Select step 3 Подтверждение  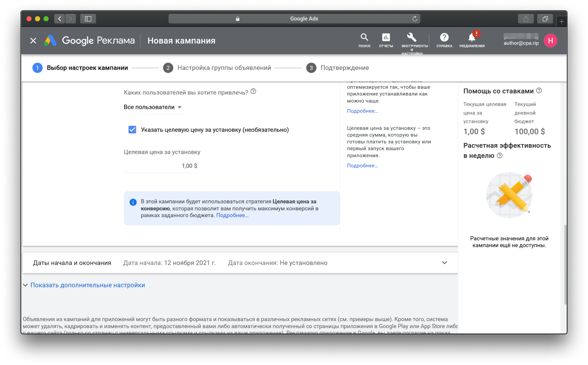click(x=338, y=68)
